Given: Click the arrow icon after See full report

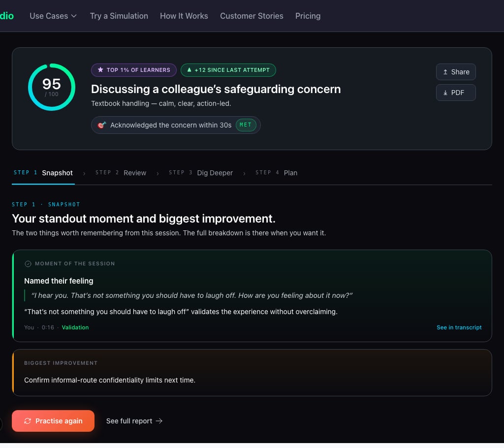Looking at the screenshot, I should point(159,421).
